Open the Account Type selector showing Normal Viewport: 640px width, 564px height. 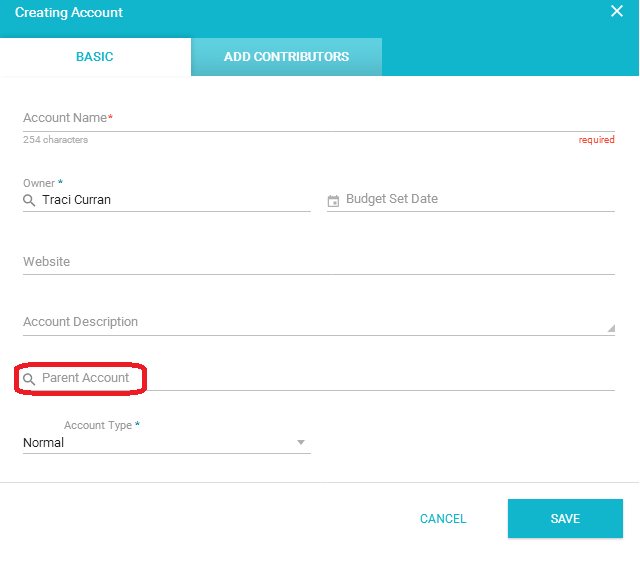click(x=167, y=442)
